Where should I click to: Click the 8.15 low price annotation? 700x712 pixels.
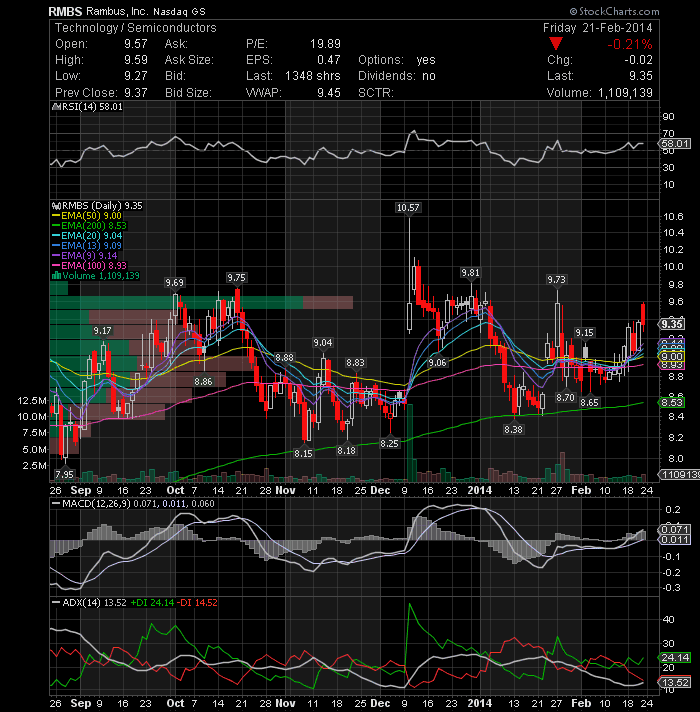point(303,453)
